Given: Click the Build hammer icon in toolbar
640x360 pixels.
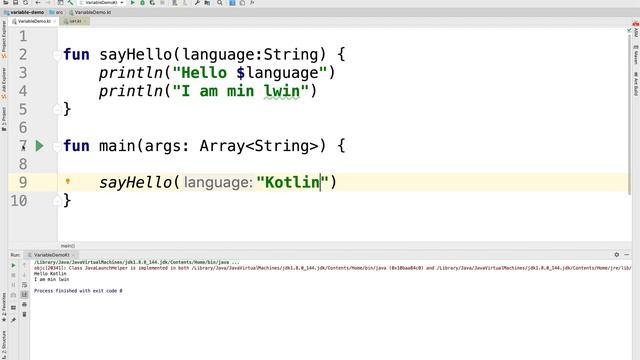Looking at the screenshot, I should (70, 2).
